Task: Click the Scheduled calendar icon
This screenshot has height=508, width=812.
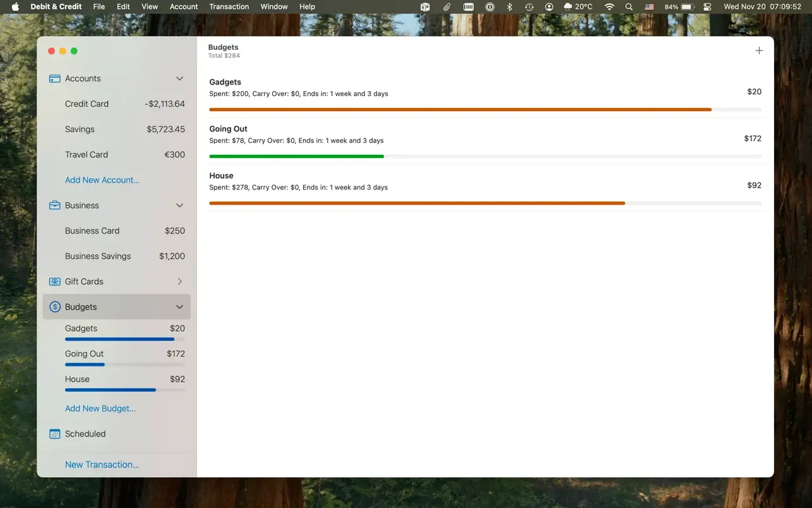Action: (x=55, y=434)
